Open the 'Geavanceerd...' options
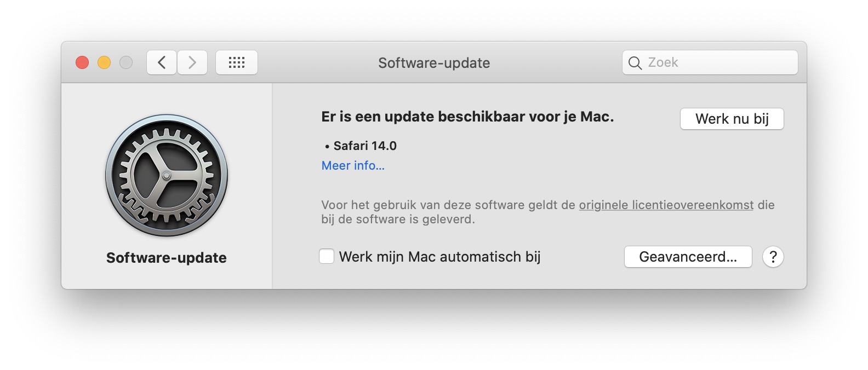 point(688,257)
